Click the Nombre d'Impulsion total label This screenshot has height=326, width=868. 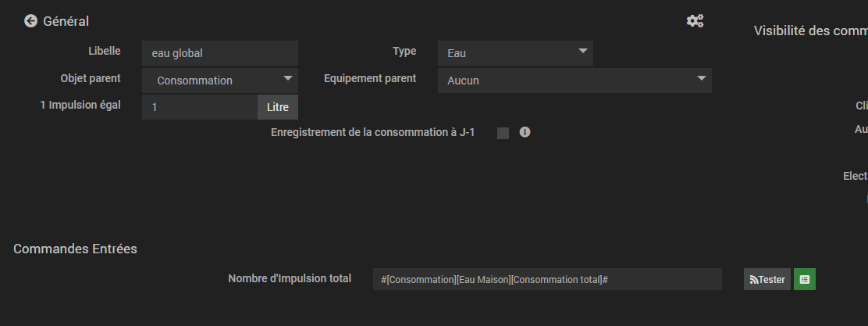coord(290,278)
